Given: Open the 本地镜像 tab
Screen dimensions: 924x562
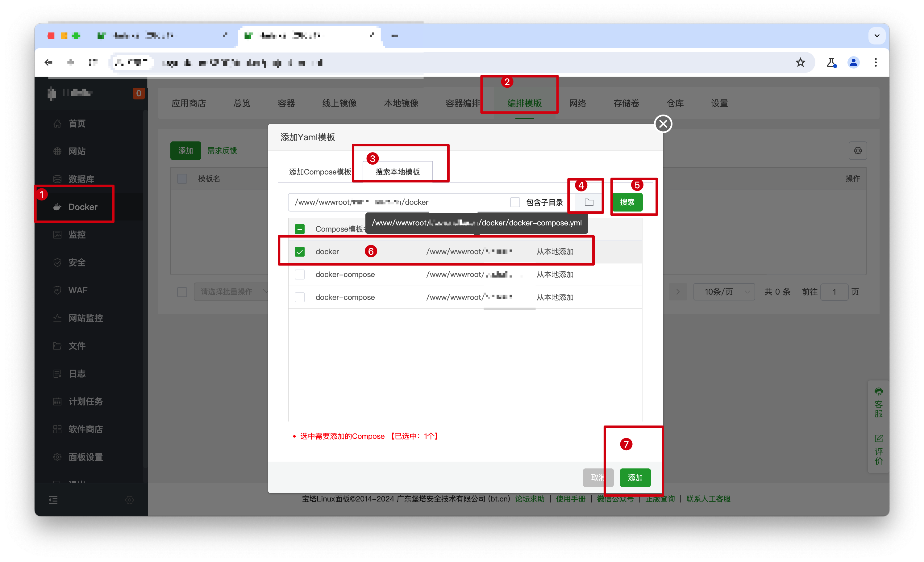Looking at the screenshot, I should pos(401,103).
